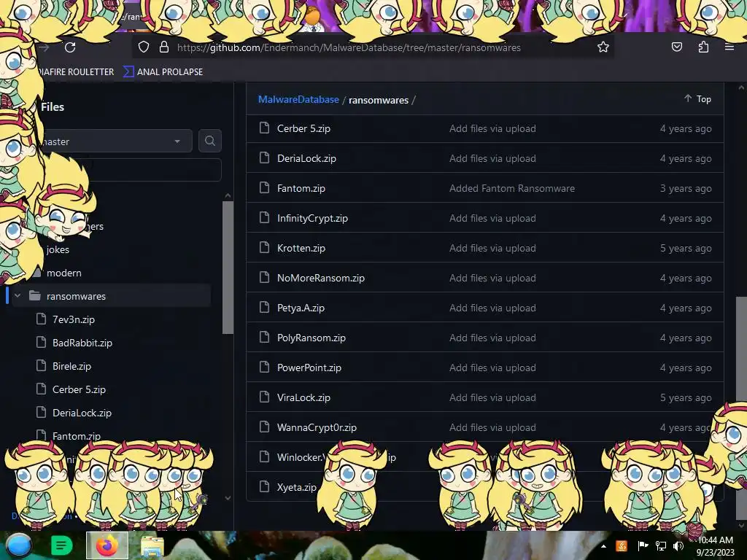Image resolution: width=747 pixels, height=560 pixels.
Task: Select BadRabbit.zip in the sidebar tree
Action: tap(82, 343)
